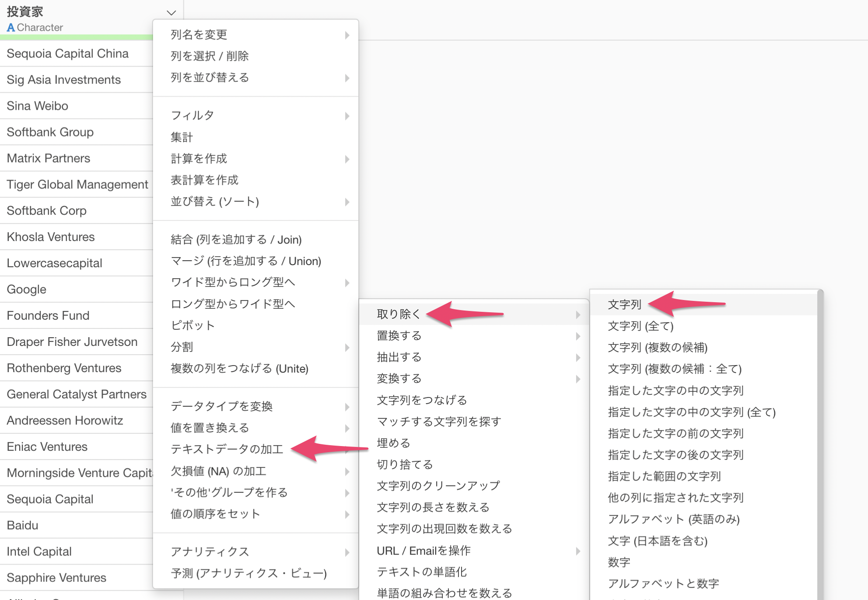Image resolution: width=868 pixels, height=600 pixels.
Task: Click the Character type icon under 投資家
Action: pos(11,28)
